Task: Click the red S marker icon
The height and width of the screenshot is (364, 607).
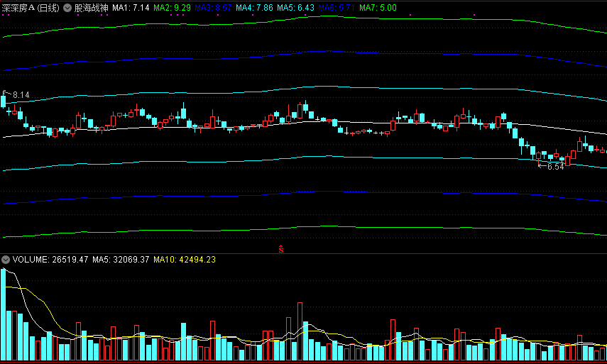Action: pos(281,250)
